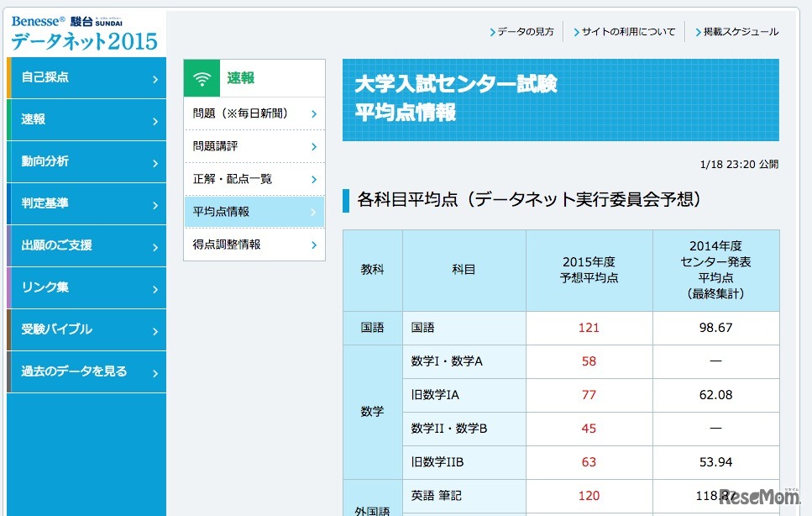Open the 問題講評 menu entry
Screen dimensions: 812x516
click(251, 145)
